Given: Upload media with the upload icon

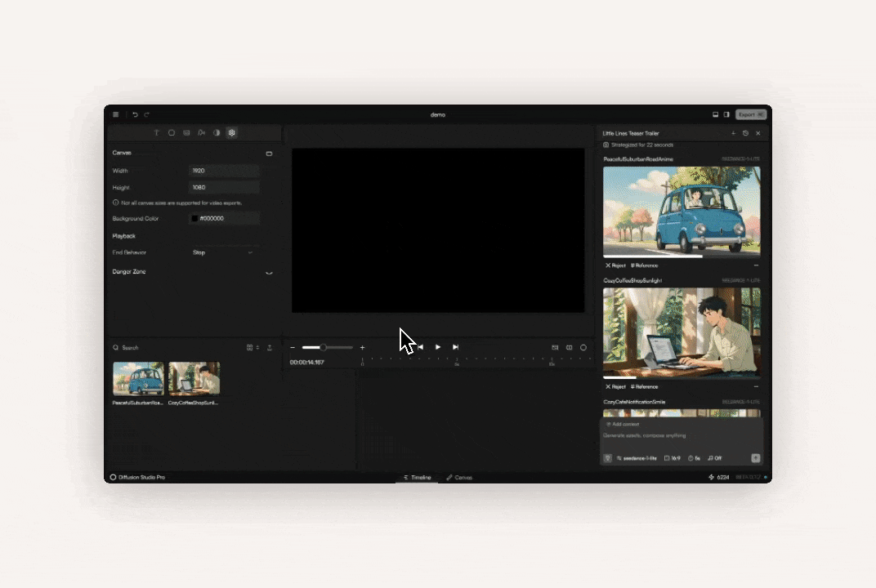Looking at the screenshot, I should 270,347.
